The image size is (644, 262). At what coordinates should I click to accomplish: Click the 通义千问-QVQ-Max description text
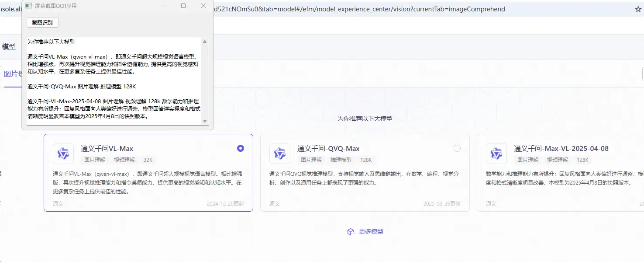tap(363, 178)
